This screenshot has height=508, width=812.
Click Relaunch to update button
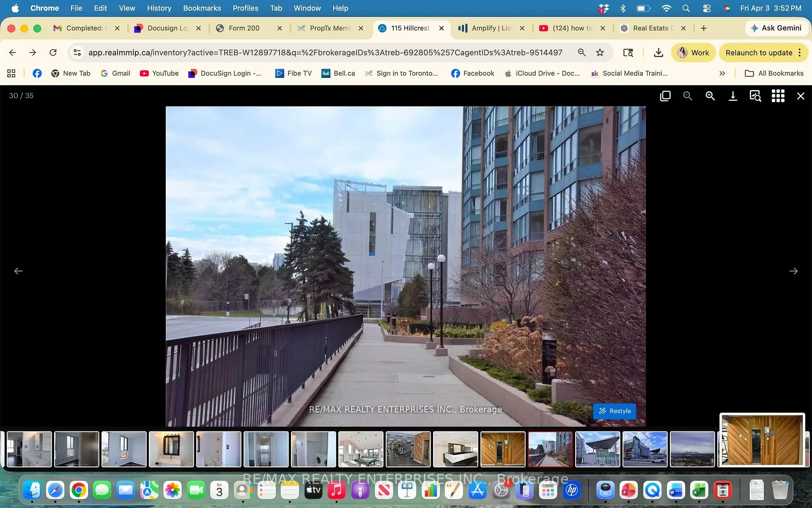[759, 52]
